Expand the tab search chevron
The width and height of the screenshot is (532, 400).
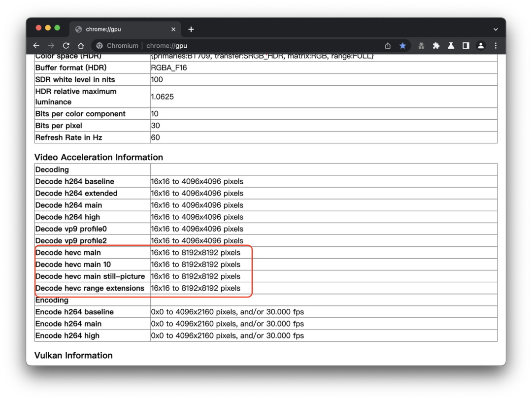[496, 30]
